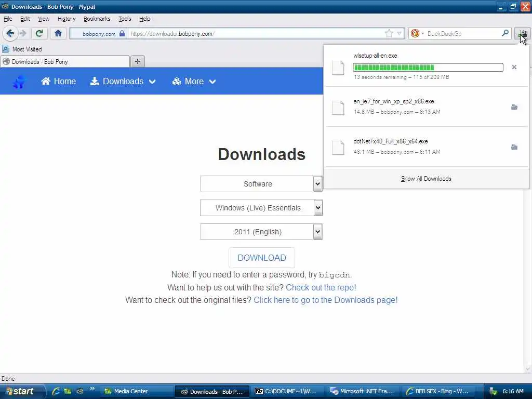Expand the Downloads navbar dropdown
The width and height of the screenshot is (532, 399).
pos(123,82)
